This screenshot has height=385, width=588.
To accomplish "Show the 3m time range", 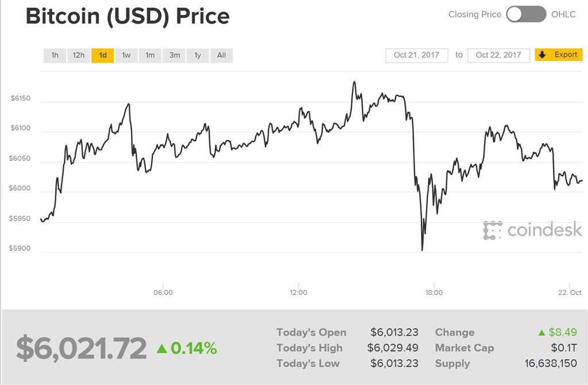I will pyautogui.click(x=175, y=55).
